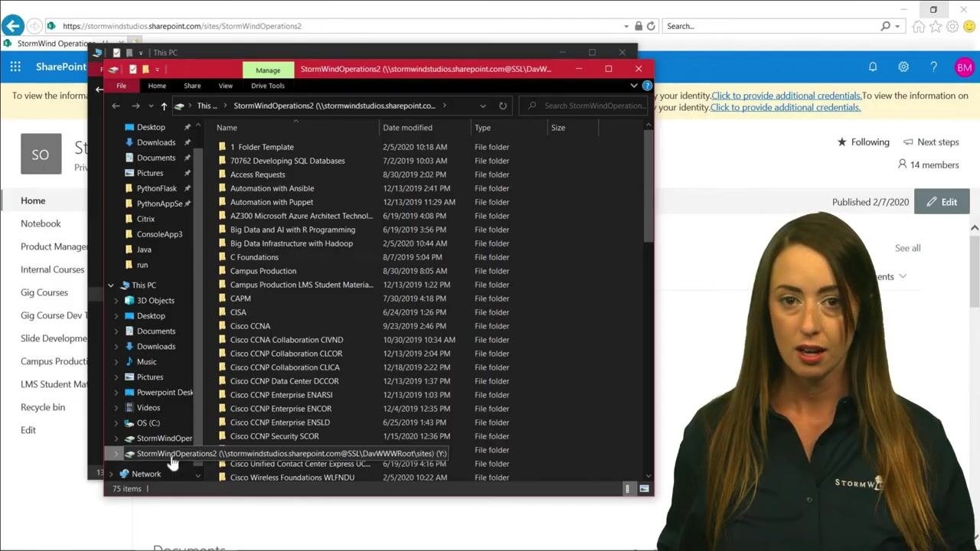Select Videos in the navigation pane
This screenshot has width=980, height=551.
[x=149, y=407]
